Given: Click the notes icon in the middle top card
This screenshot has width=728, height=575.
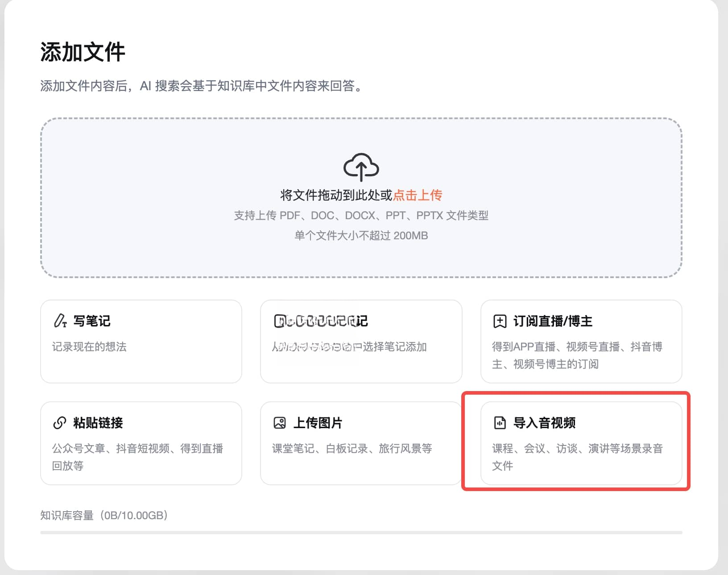Looking at the screenshot, I should coord(280,321).
